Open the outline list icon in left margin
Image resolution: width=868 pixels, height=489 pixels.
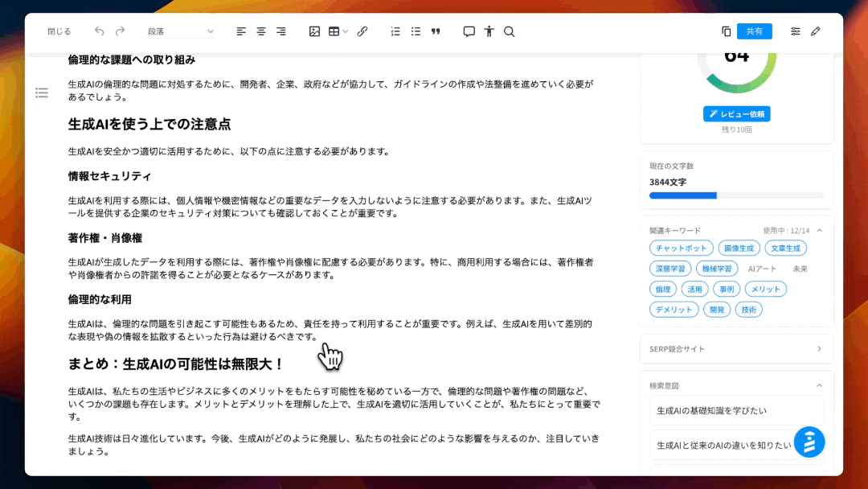(x=42, y=93)
